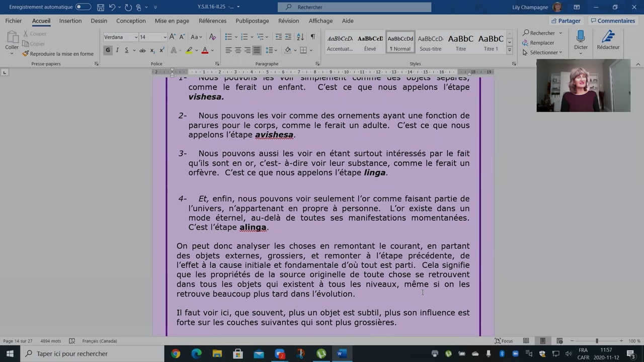Open Google Chrome from the taskbar
The width and height of the screenshot is (644, 362).
tap(176, 353)
